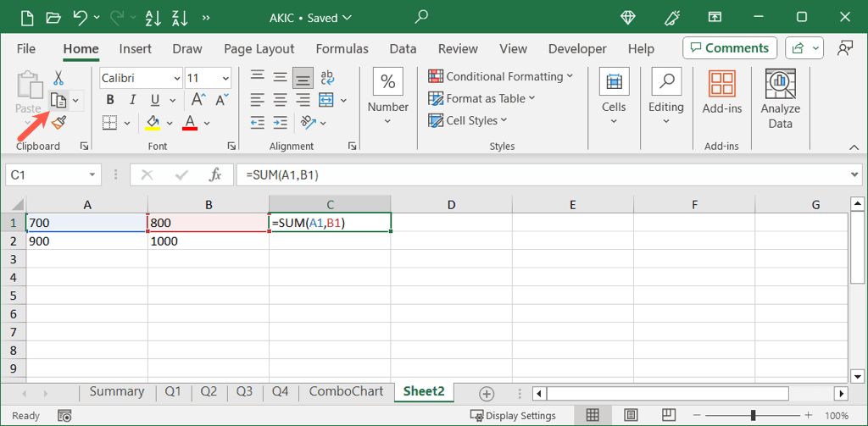Confirm formula with Enter check mark
This screenshot has height=426, width=868.
(181, 175)
